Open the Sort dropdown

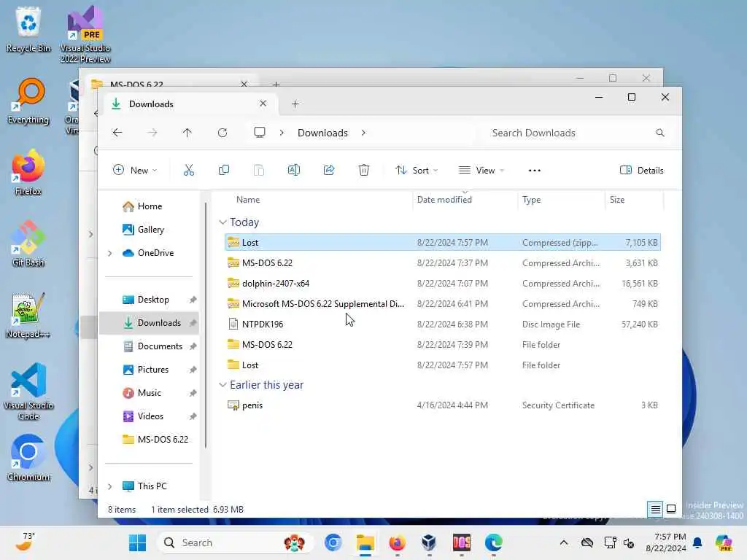coord(417,170)
